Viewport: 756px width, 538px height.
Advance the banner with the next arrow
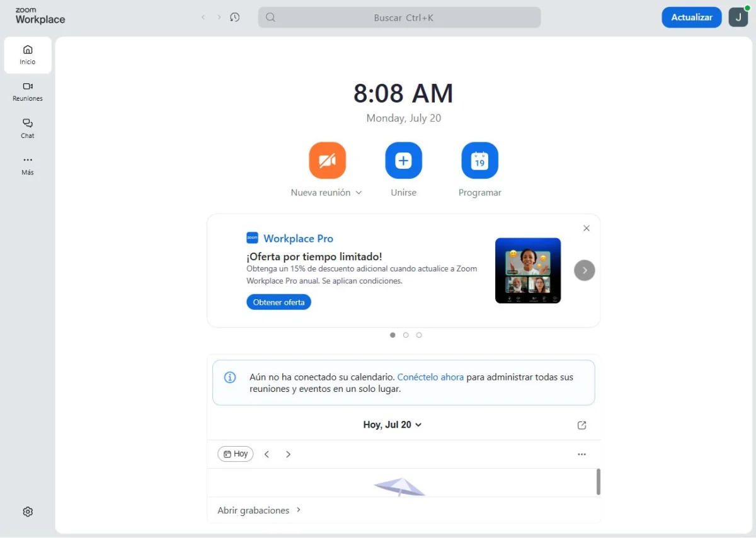point(585,270)
